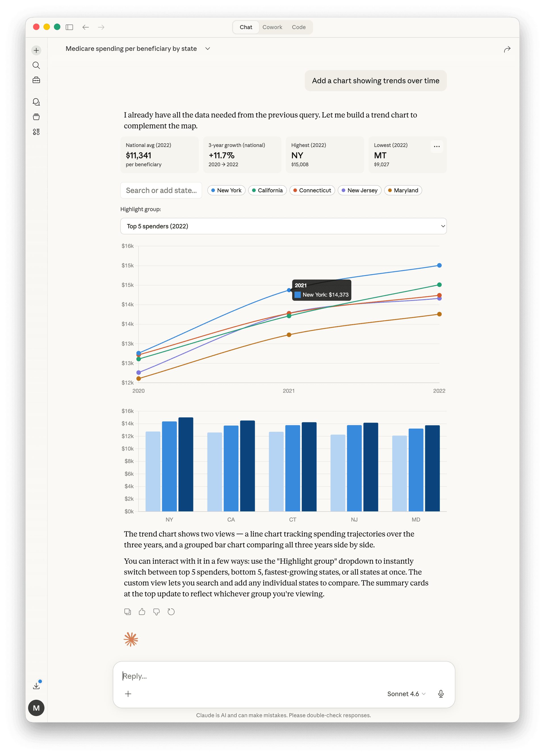Click the 2021 x-axis label

(289, 391)
